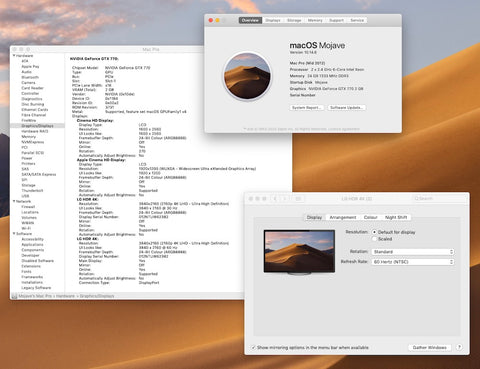The image size is (480, 369).
Task: Select the Display tab in Displays preferences
Action: pyautogui.click(x=314, y=217)
